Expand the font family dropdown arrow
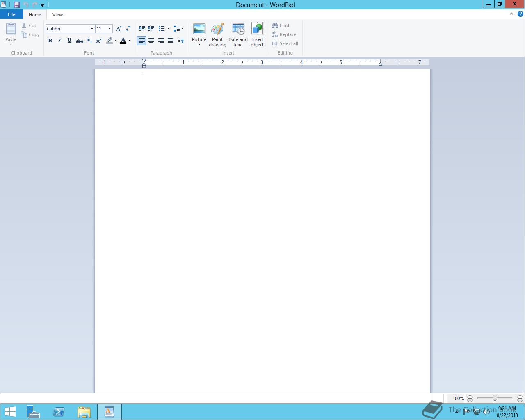Viewport: 525px width, 420px height. (92, 29)
